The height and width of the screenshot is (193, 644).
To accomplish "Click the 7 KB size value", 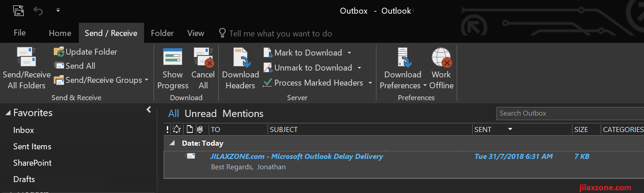I will 582,157.
